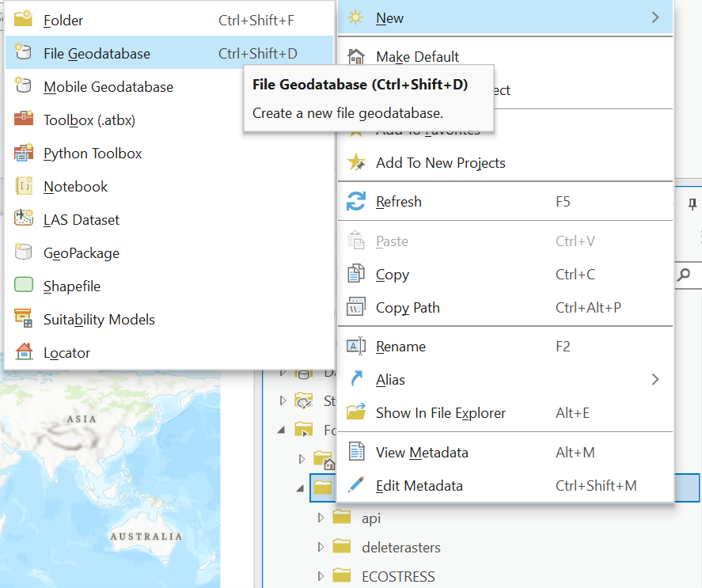
Task: Select the Mobile Geodatabase icon
Action: [x=23, y=87]
